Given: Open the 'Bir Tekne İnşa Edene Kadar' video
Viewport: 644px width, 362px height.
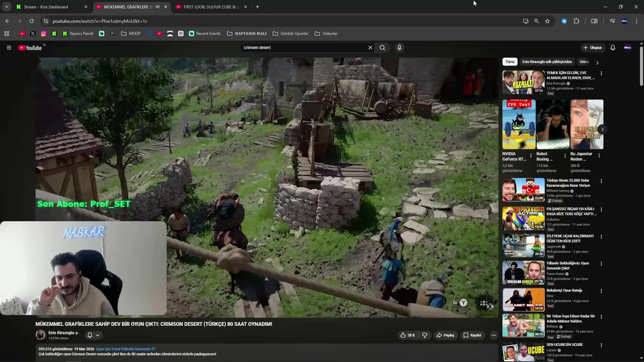Looking at the screenshot, I should coord(523,326).
